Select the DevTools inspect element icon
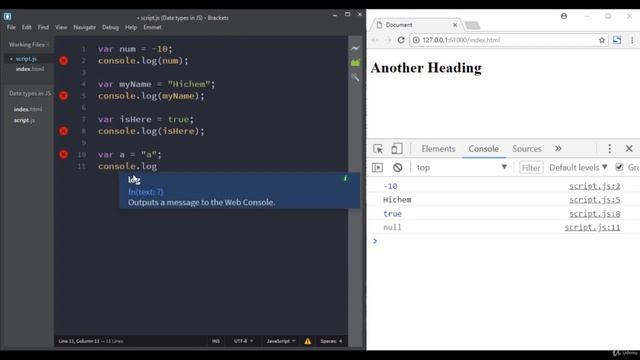This screenshot has height=360, width=640. [378, 149]
